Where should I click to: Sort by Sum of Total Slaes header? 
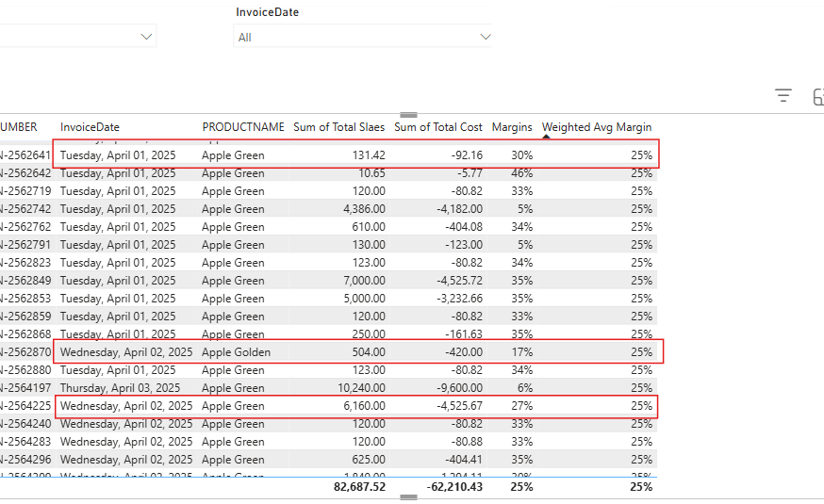click(x=339, y=127)
